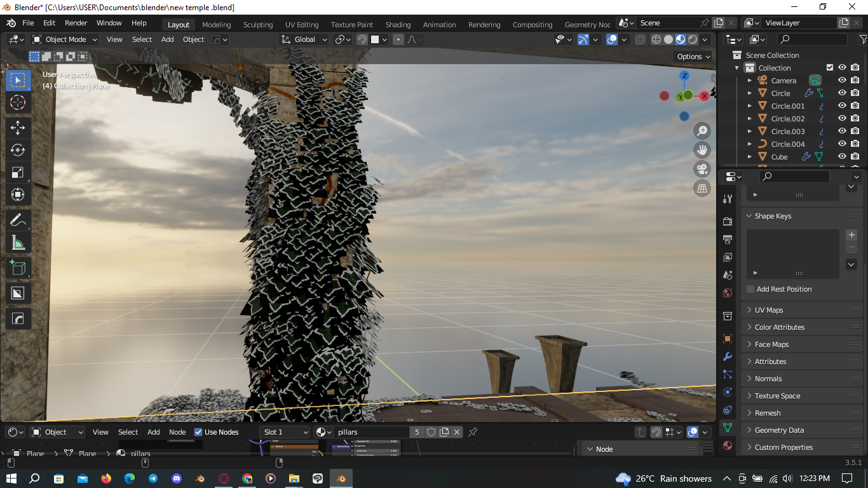This screenshot has width=868, height=488.
Task: Open the Modifiers wrench properties tab
Action: point(728,356)
